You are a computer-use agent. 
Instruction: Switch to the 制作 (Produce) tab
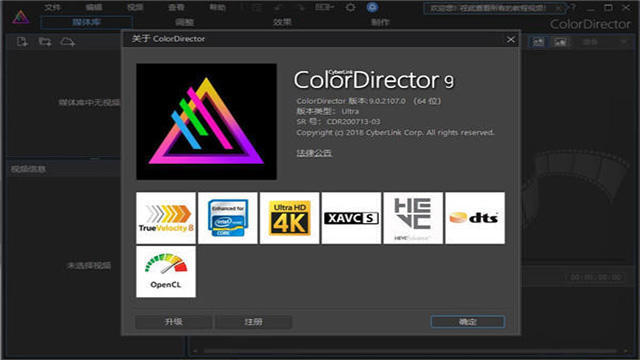coord(380,22)
